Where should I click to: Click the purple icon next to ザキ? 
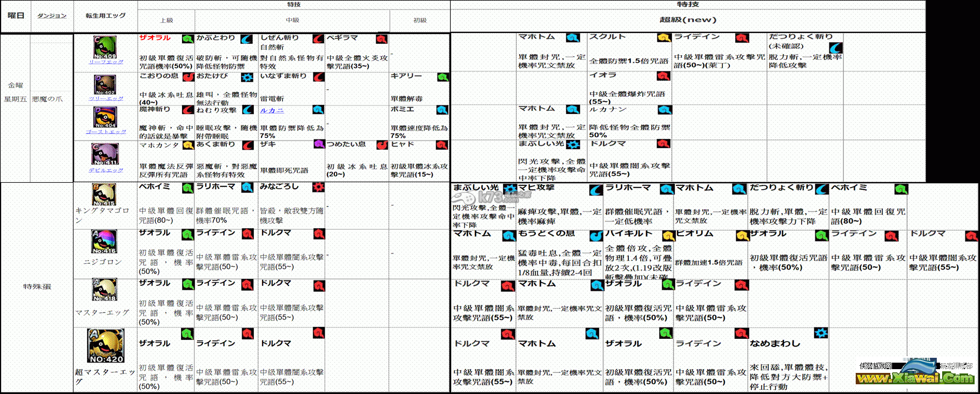coord(319,144)
